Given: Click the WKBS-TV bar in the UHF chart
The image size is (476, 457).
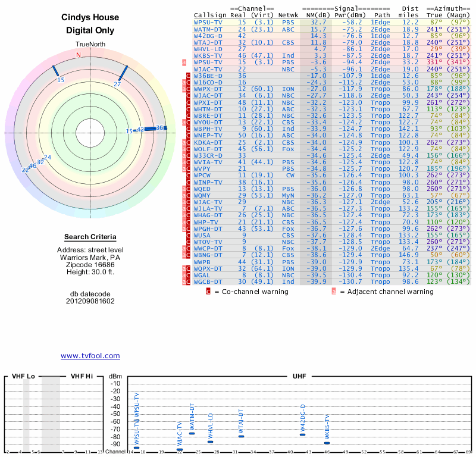Looking at the screenshot, I should (x=327, y=443).
